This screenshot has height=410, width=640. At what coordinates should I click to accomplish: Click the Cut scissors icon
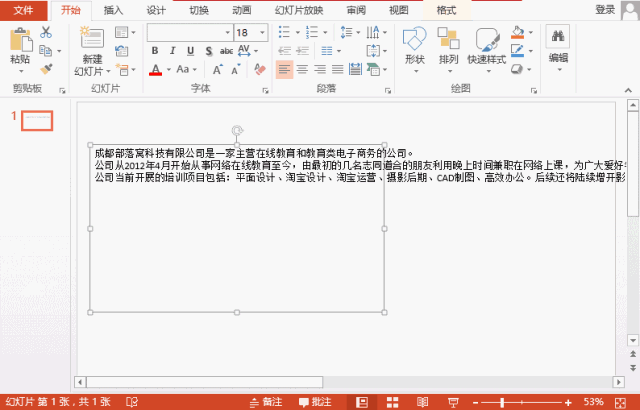coord(46,32)
